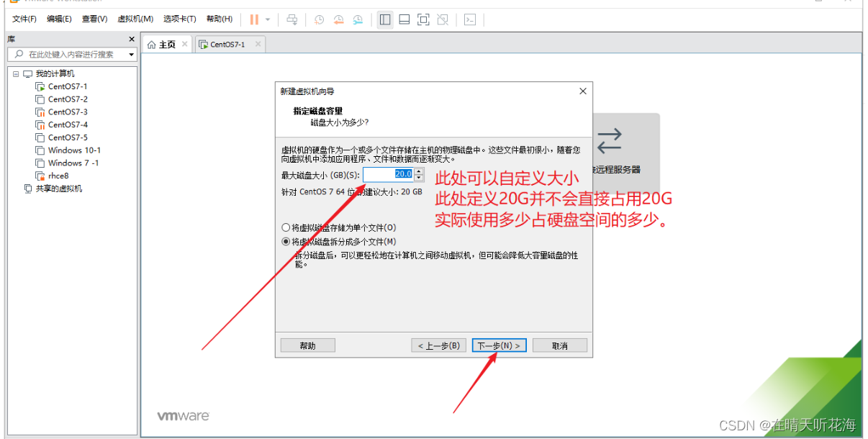868x439 pixels.
Task: Select CentOS7-2 in the library tree
Action: pyautogui.click(x=68, y=99)
